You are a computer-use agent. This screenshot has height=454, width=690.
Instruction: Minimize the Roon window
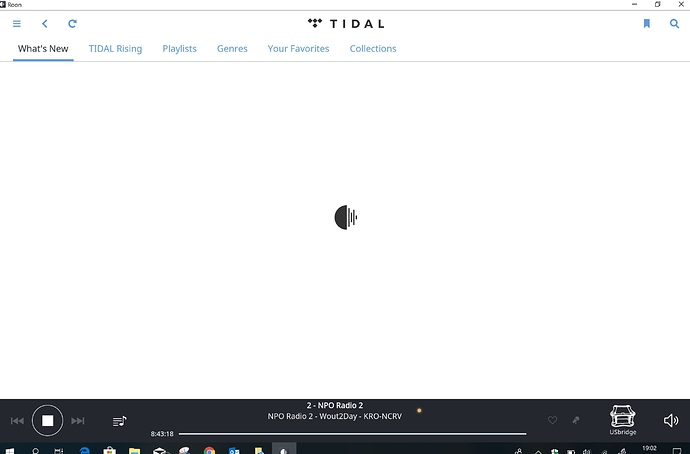(634, 4)
